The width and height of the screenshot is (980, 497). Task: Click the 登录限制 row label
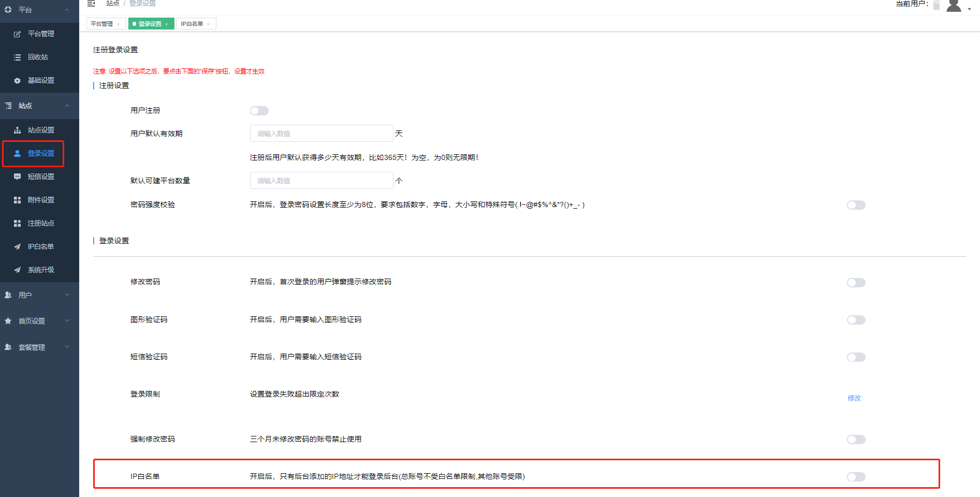[145, 394]
